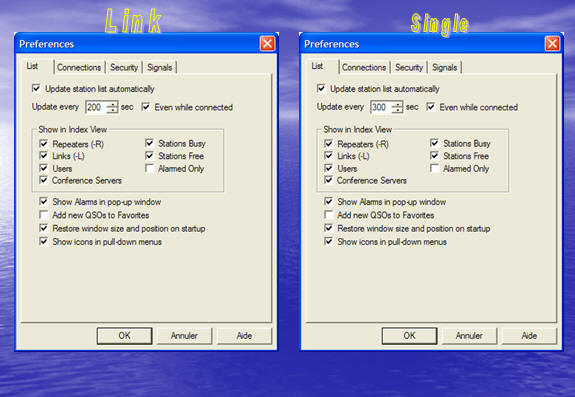The height and width of the screenshot is (397, 575).
Task: Toggle Stations Busy in Link window
Action: 149,143
